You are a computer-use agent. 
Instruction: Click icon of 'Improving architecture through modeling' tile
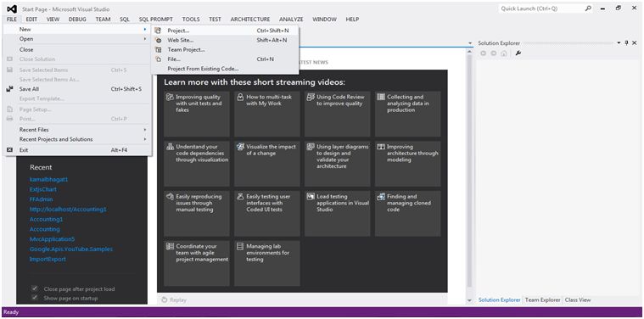point(381,147)
